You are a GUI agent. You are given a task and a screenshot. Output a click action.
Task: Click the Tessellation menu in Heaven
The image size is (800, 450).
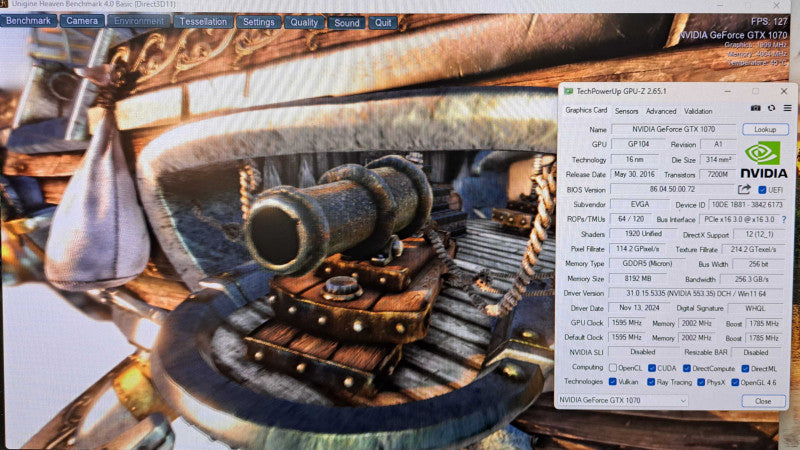tap(203, 22)
